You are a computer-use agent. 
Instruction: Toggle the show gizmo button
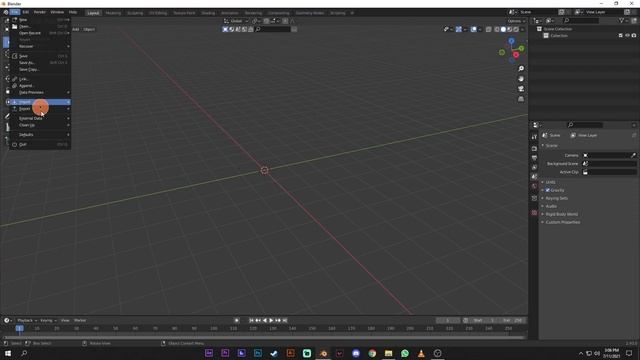(459, 29)
